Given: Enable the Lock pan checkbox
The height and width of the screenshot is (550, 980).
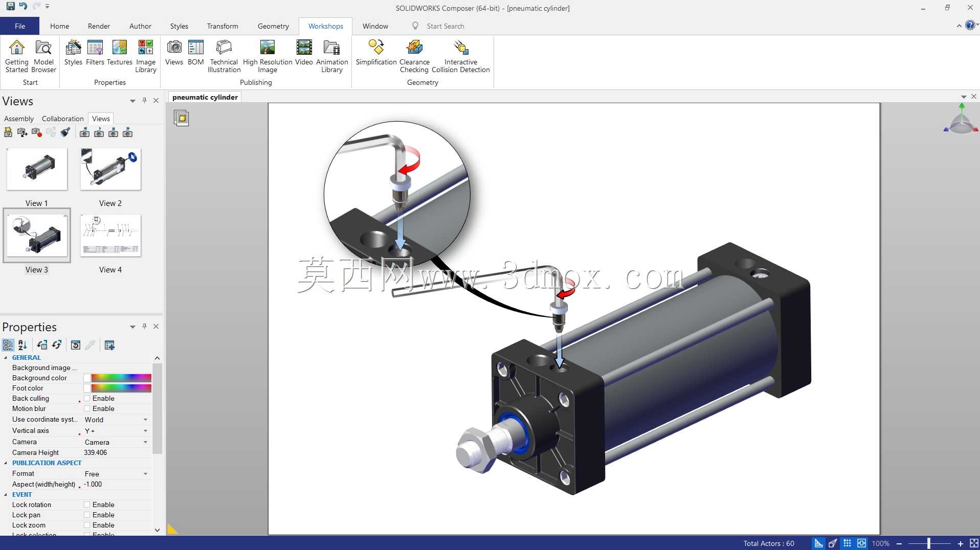Looking at the screenshot, I should coord(87,515).
